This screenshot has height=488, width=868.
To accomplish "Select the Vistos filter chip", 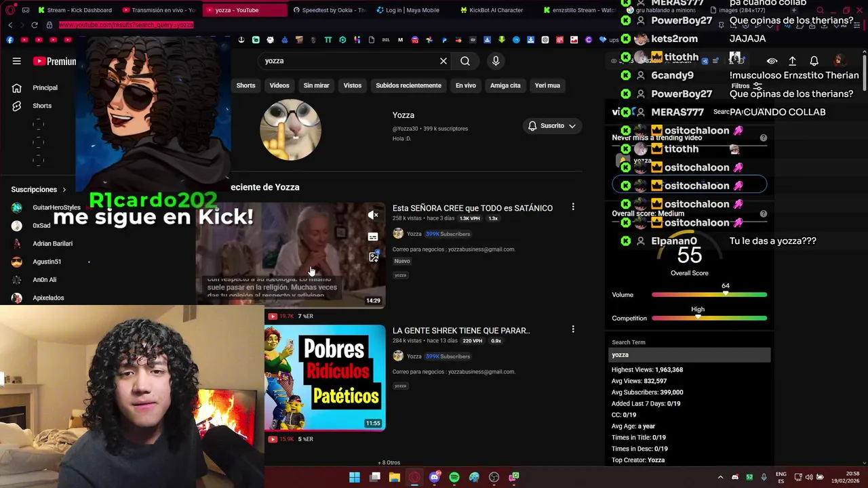I will tap(353, 85).
